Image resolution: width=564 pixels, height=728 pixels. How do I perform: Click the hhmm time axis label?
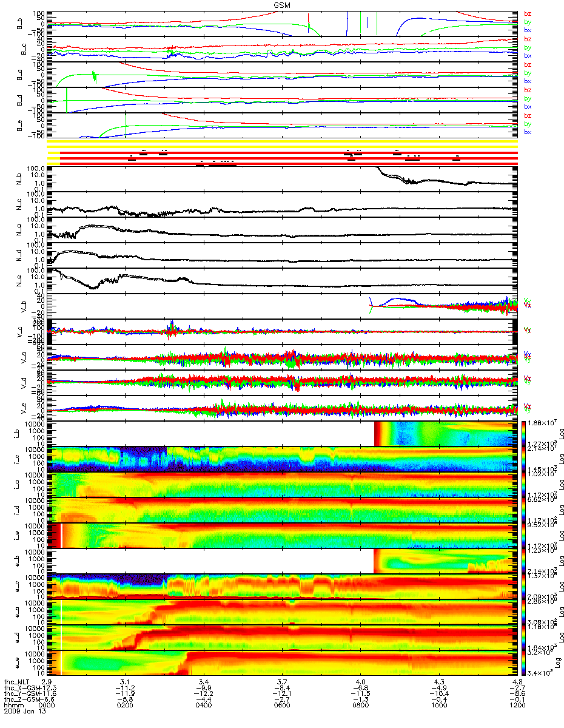pos(13,706)
